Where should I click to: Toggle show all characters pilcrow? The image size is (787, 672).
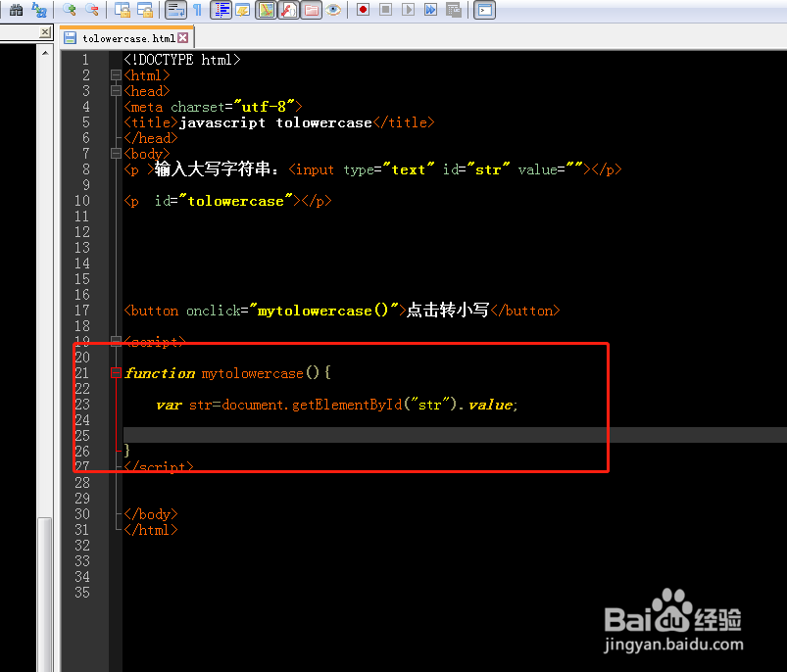pyautogui.click(x=197, y=10)
